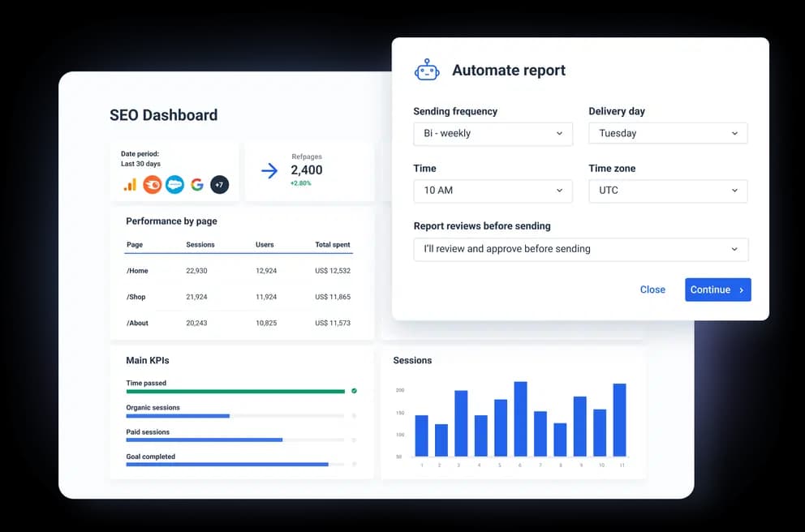Click the blue Salesforce cloud icon
Screen dimensions: 805x532
click(174, 185)
